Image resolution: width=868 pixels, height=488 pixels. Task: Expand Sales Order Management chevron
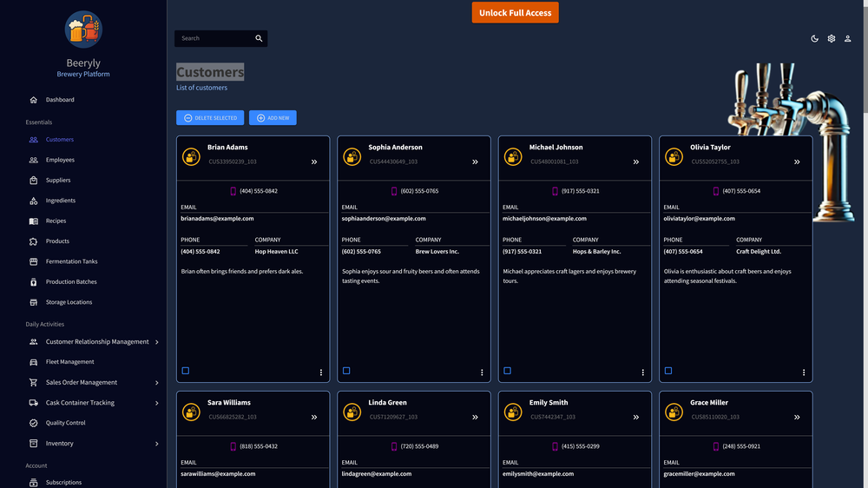(x=156, y=383)
